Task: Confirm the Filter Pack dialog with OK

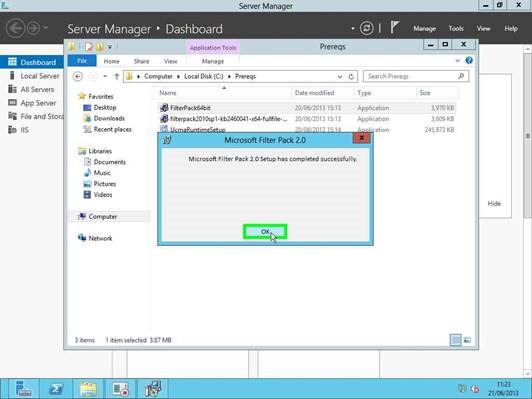Action: click(265, 232)
